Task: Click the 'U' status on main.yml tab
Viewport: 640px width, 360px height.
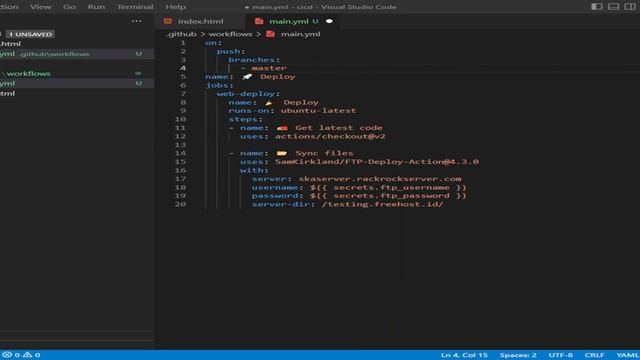Action: tap(315, 21)
